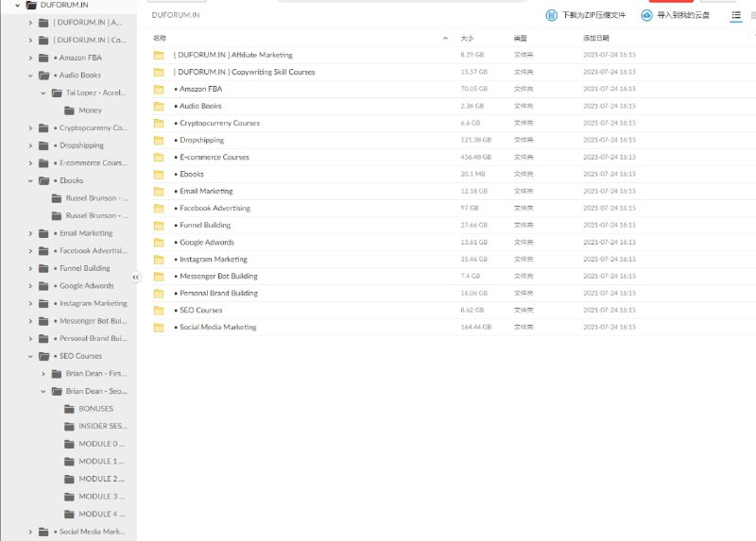Toggle the name sort direction arrow

445,38
